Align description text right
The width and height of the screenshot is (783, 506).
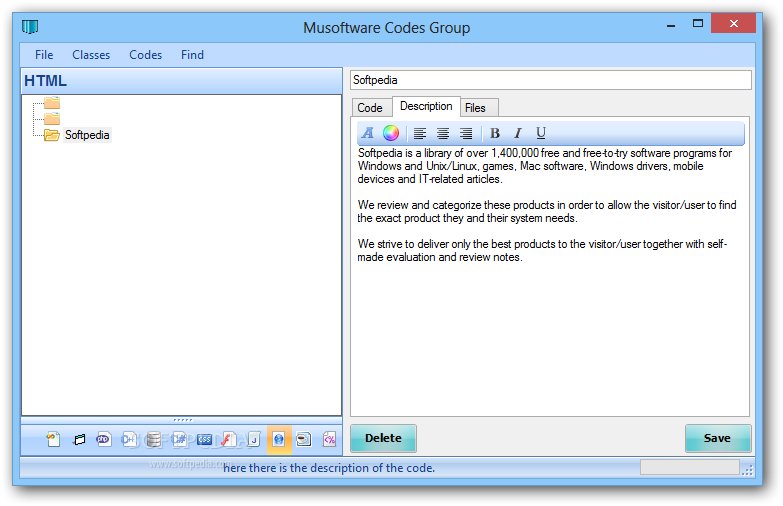point(466,133)
